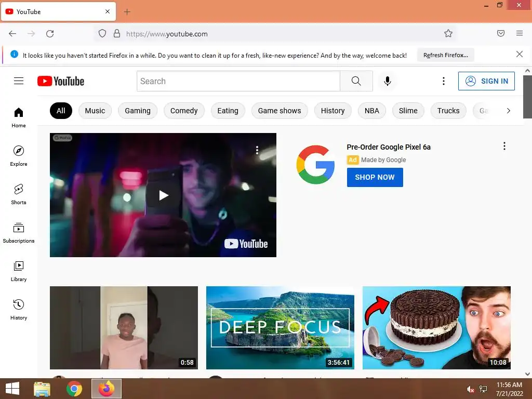
Task: Open Firefox application menu
Action: click(x=520, y=33)
